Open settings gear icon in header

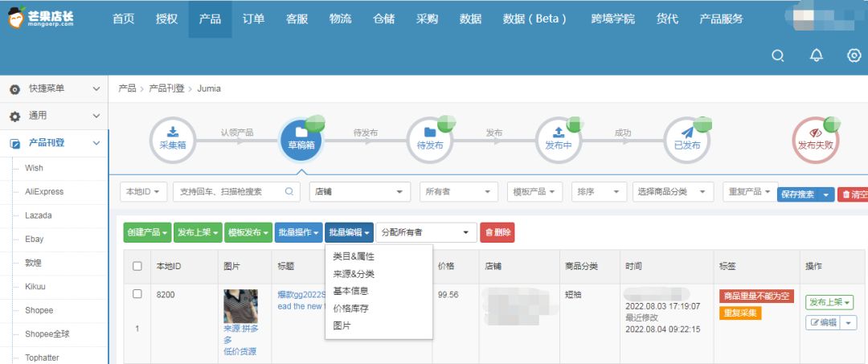click(x=854, y=55)
